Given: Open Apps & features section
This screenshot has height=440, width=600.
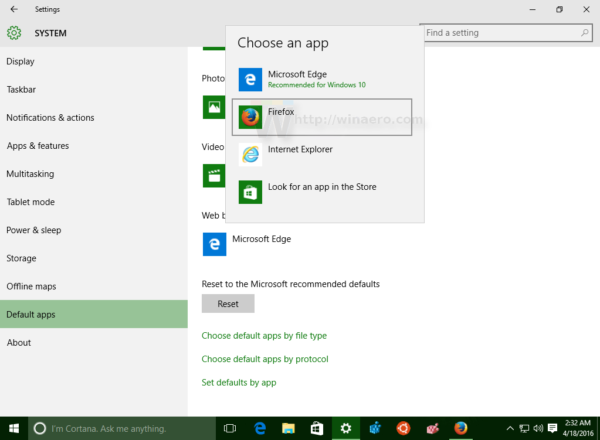Looking at the screenshot, I should tap(94, 146).
